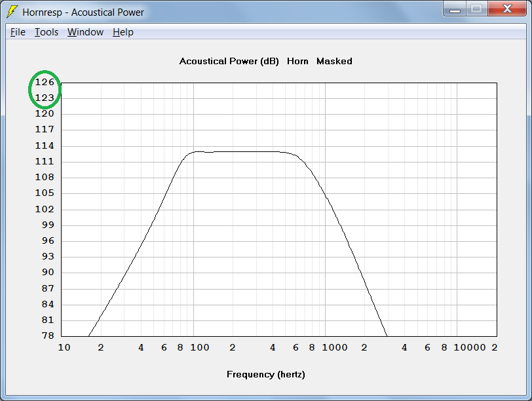
Task: Minimize the Hornresp window
Action: tap(455, 9)
